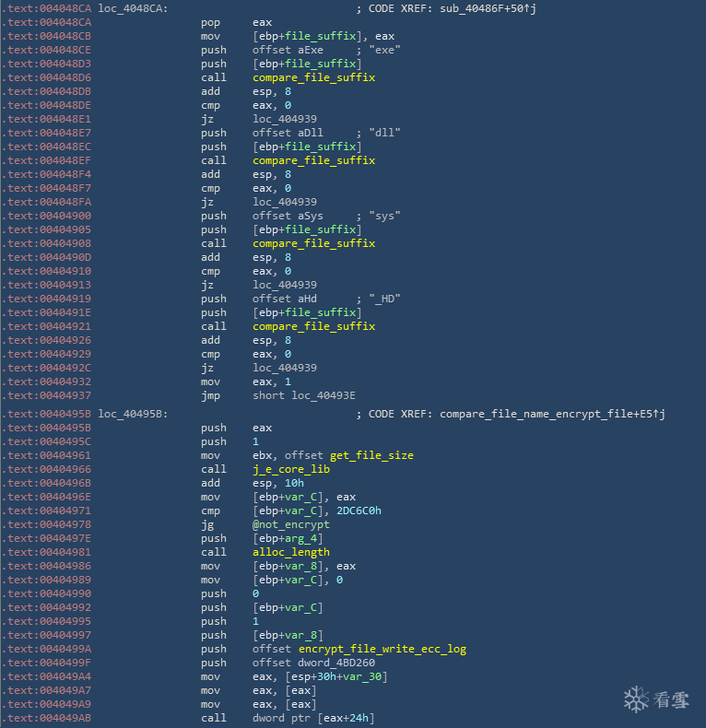The image size is (706, 728).
Task: Select the "pop" mnemonic at 004048CA
Action: pos(210,22)
